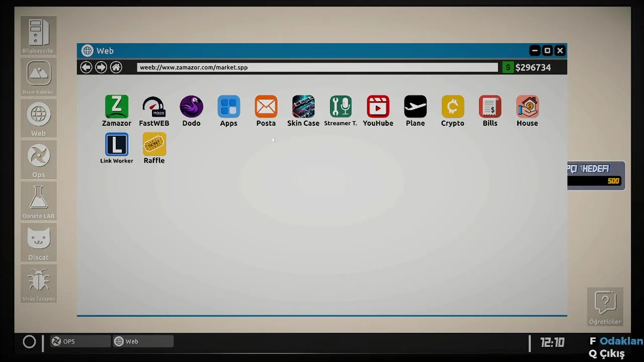Open Donate LAB flask icon

[x=38, y=201]
